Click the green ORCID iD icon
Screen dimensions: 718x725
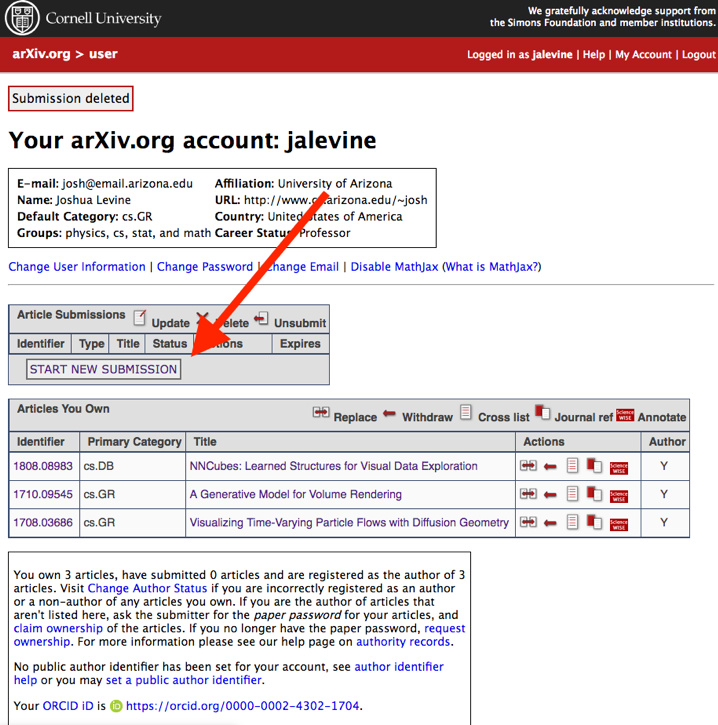click(x=116, y=706)
